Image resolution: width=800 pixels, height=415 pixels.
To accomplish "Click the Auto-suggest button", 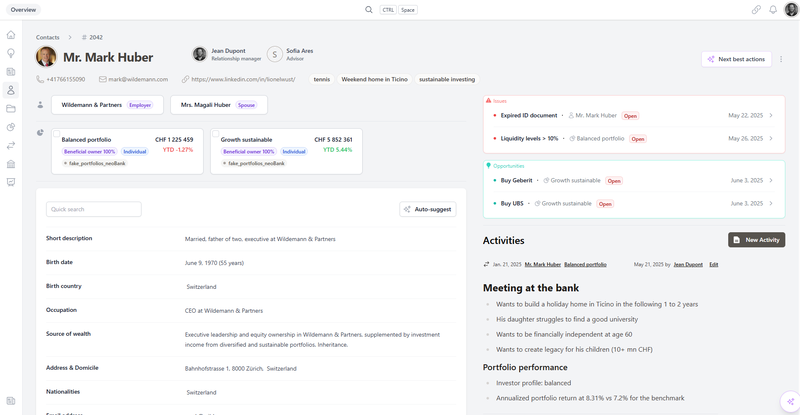I will (x=427, y=209).
